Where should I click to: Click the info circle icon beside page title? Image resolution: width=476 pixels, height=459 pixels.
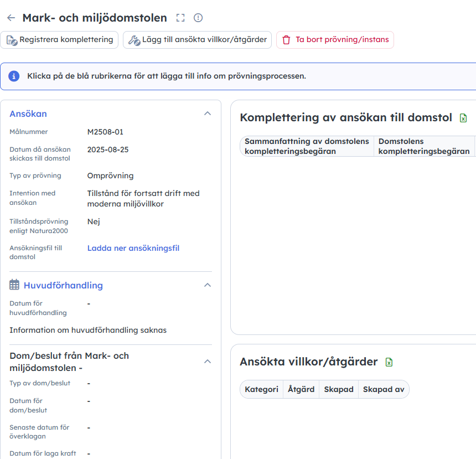click(198, 18)
